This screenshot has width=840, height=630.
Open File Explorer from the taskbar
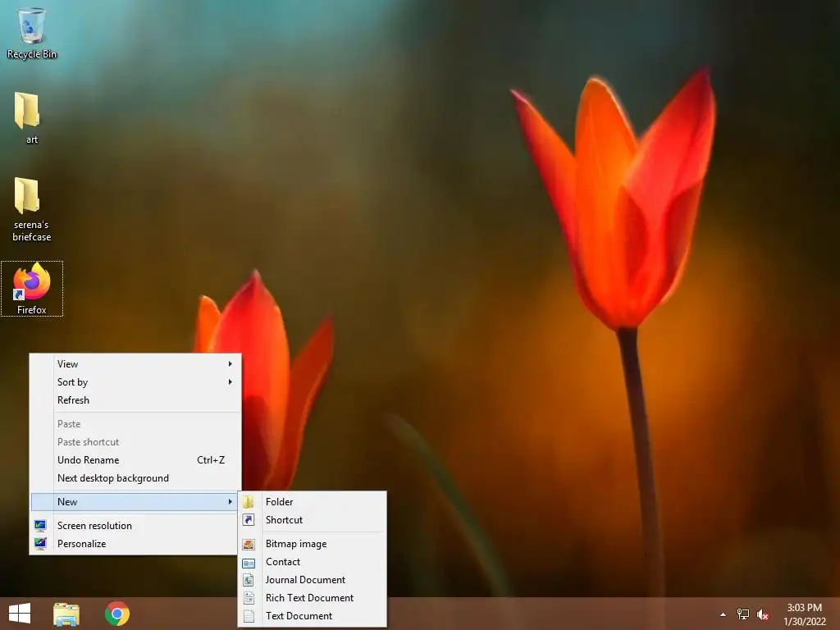pos(66,614)
